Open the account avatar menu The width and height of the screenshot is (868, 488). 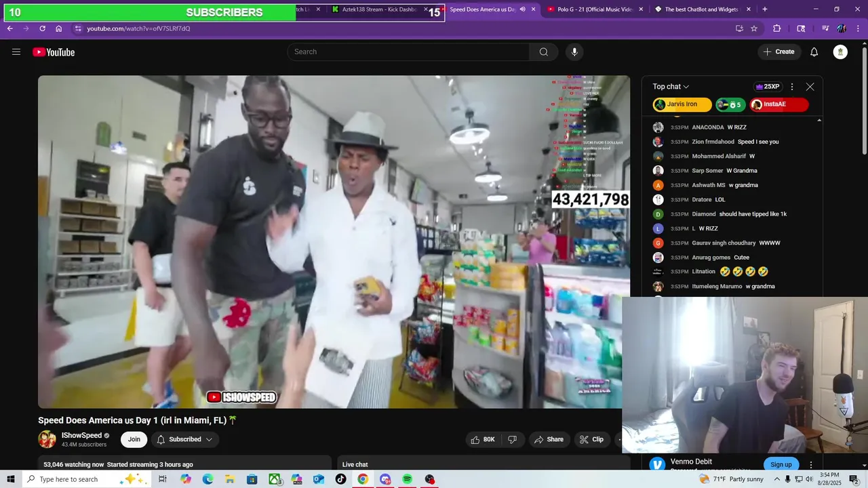(840, 52)
